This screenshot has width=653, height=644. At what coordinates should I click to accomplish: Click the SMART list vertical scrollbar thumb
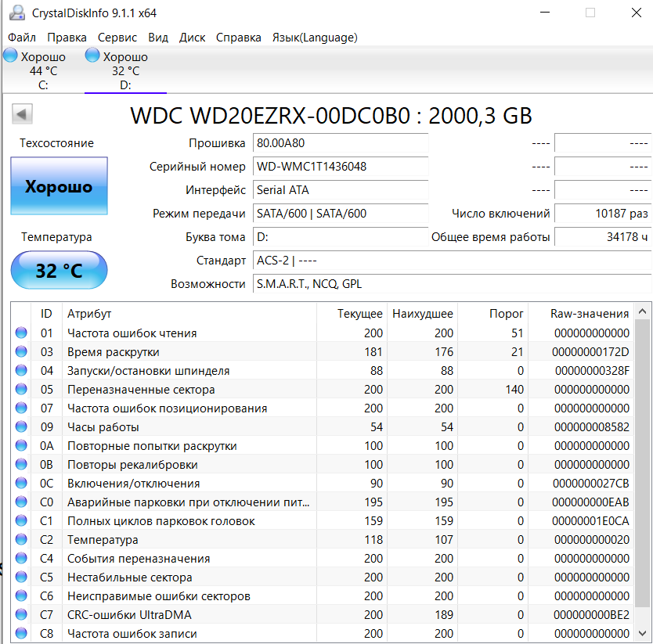[x=642, y=462]
